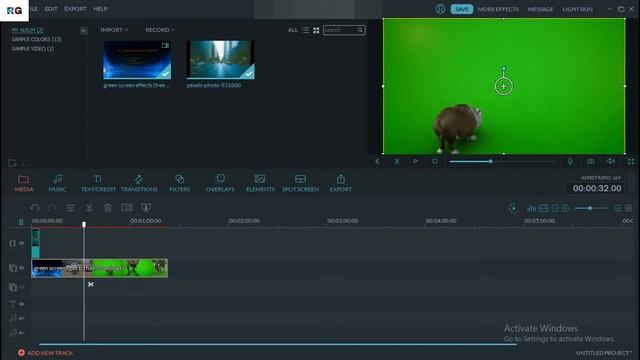640x360 pixels.
Task: Click the SAVE button
Action: pos(462,9)
